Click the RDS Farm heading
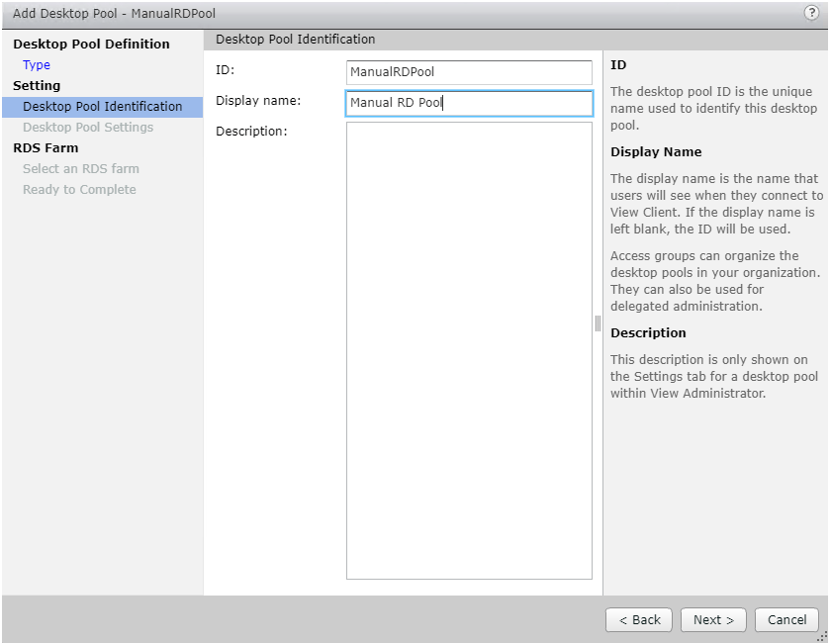This screenshot has height=644, width=831. pos(46,147)
